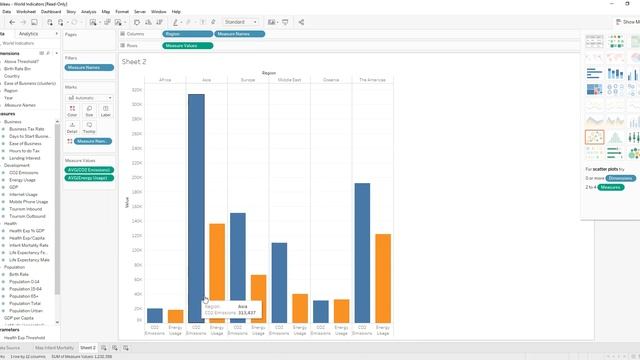Click the New Worksheet toolbar icon
640x360 pixels.
[x=93, y=22]
